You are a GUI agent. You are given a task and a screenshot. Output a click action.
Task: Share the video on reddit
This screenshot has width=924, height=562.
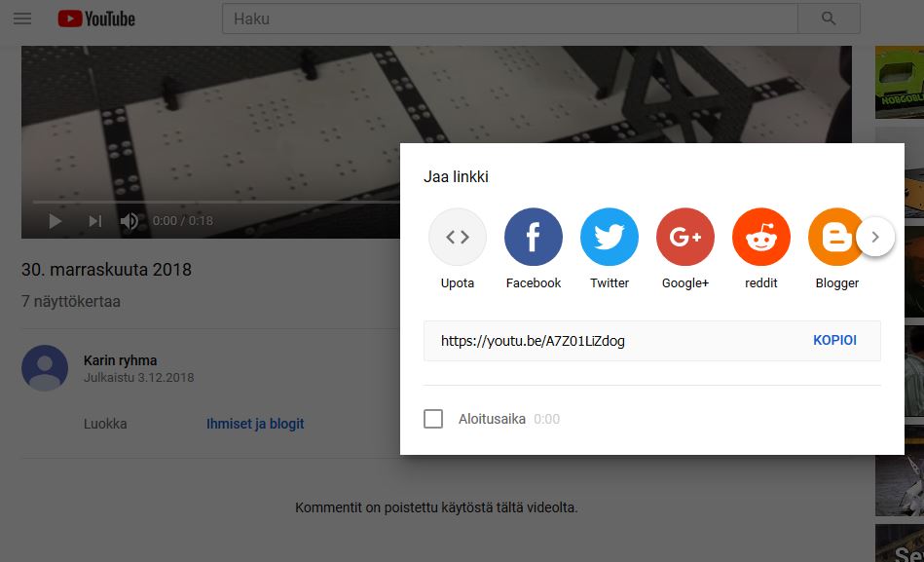tap(761, 238)
